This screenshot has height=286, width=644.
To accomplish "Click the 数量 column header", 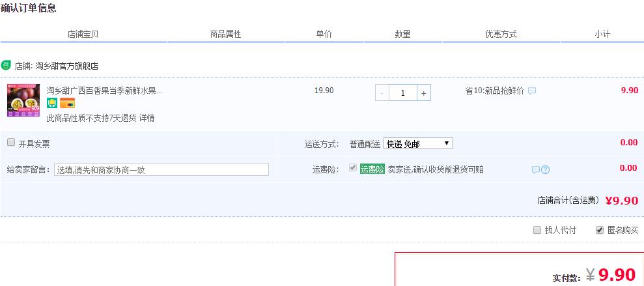I will (x=402, y=34).
